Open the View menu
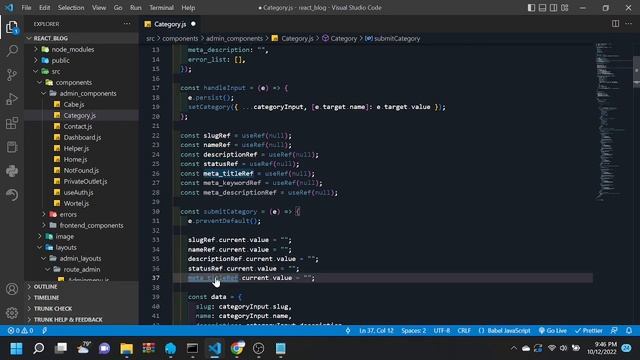 tap(99, 8)
